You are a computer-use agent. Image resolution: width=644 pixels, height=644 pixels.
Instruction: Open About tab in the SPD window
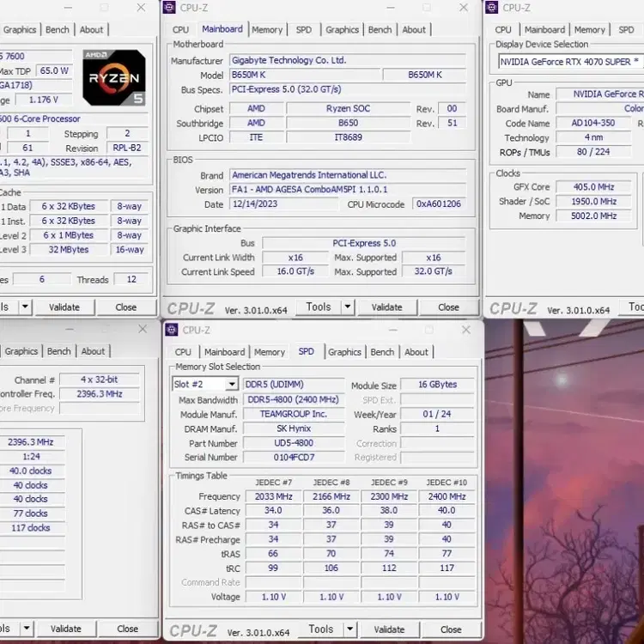coord(416,352)
